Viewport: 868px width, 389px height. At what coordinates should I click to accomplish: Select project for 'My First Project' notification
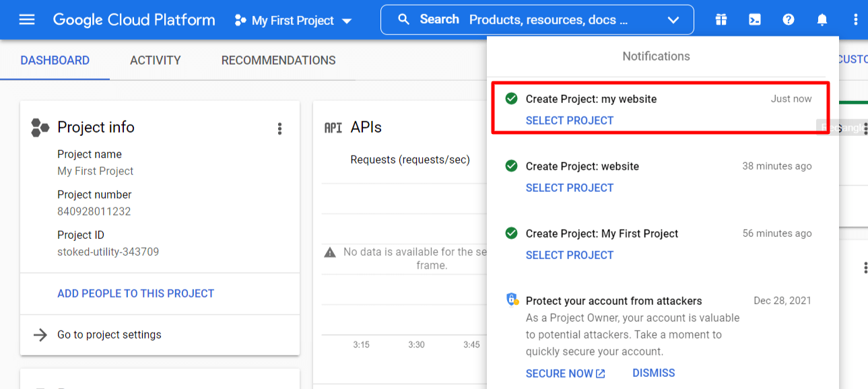pos(570,255)
